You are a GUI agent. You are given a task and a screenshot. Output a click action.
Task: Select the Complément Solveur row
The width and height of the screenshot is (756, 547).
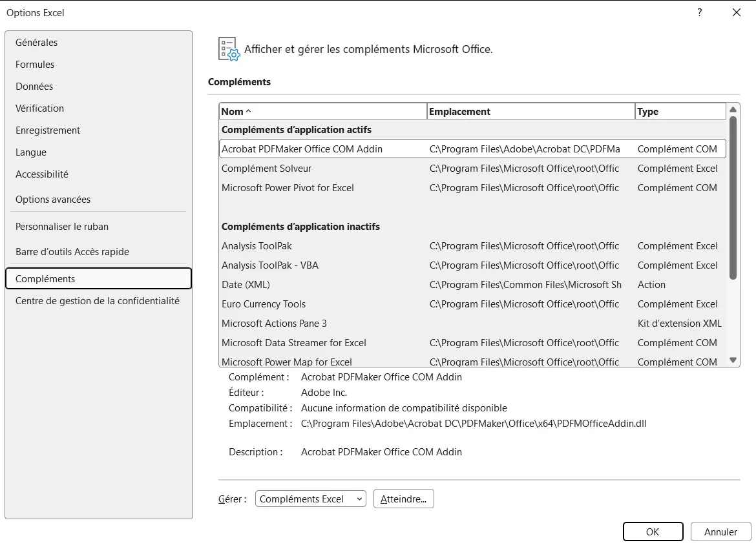[472, 168]
